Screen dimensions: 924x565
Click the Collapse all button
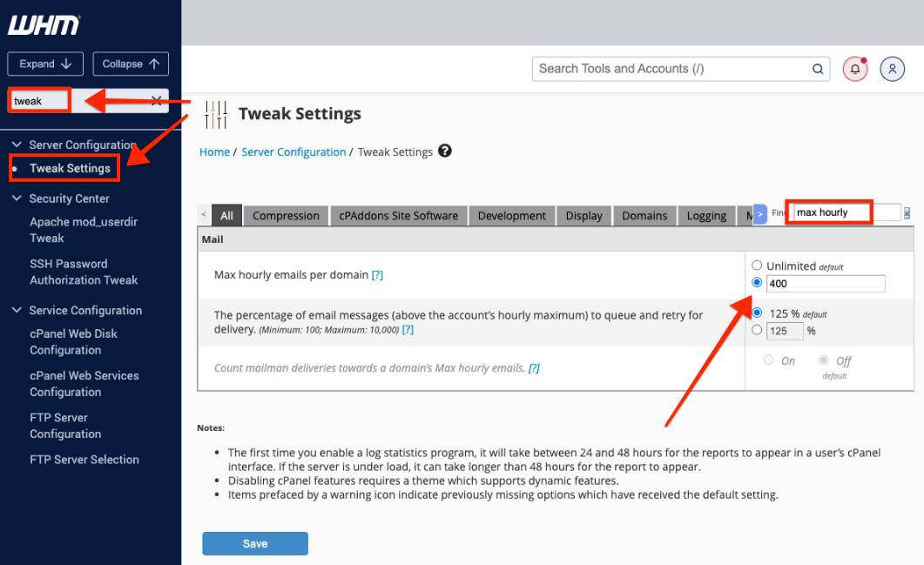(131, 64)
